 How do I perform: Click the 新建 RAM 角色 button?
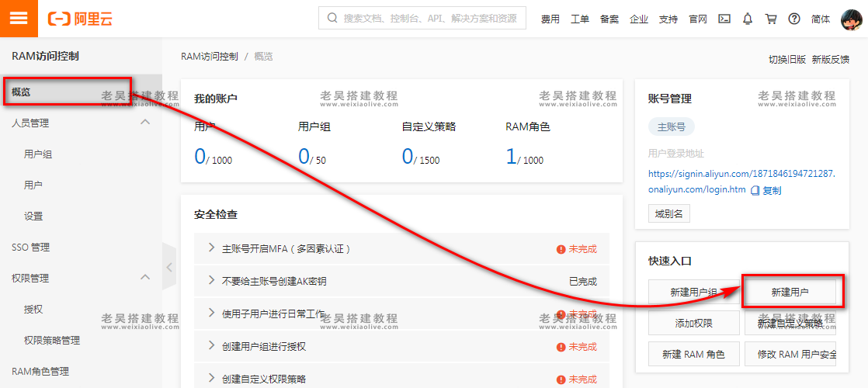click(x=693, y=354)
